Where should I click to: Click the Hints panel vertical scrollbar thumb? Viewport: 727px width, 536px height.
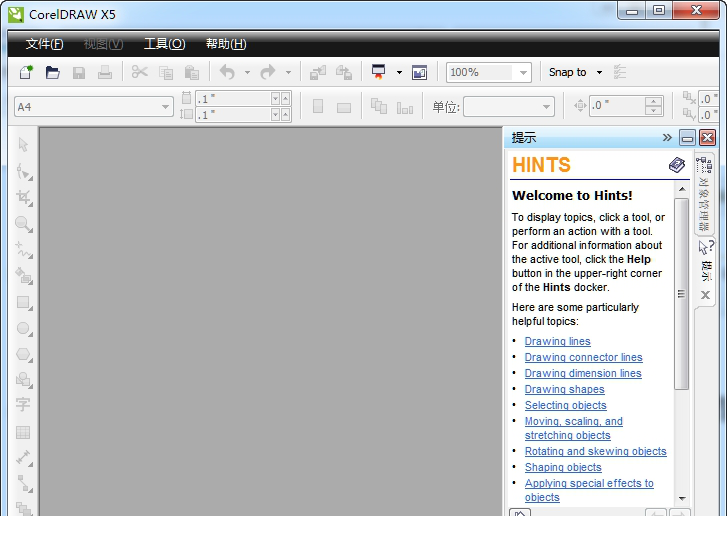681,294
